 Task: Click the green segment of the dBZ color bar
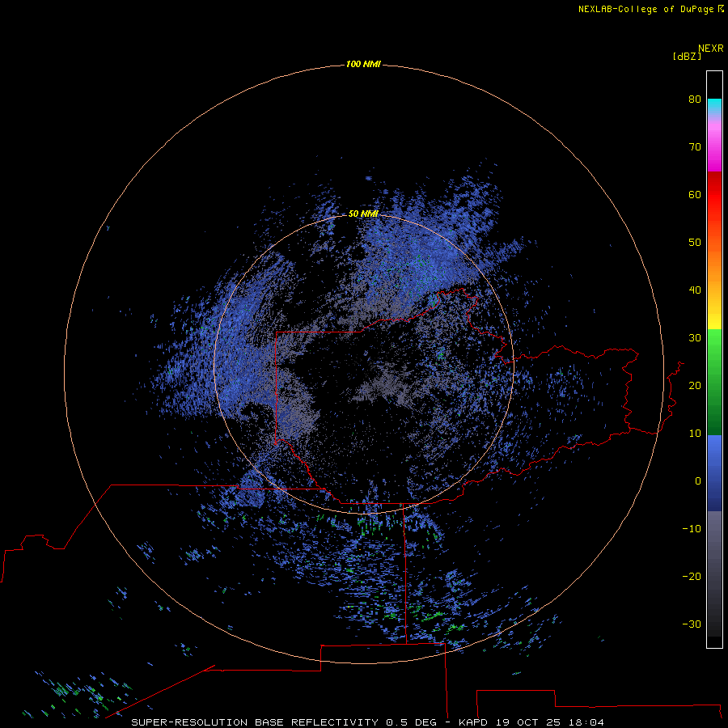coord(714,382)
